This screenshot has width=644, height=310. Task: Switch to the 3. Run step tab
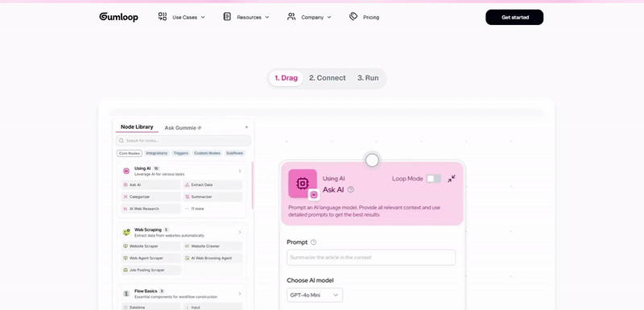pyautogui.click(x=368, y=78)
